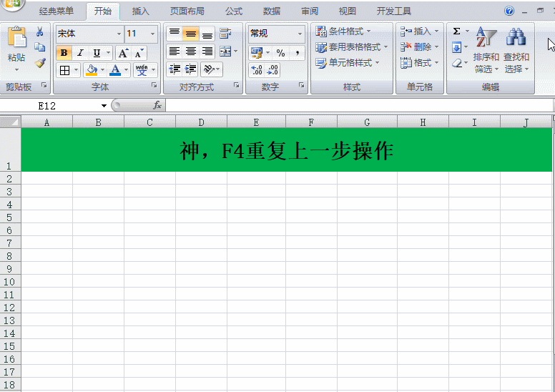555x392 pixels.
Task: Click the Select All corner button
Action: coord(10,122)
